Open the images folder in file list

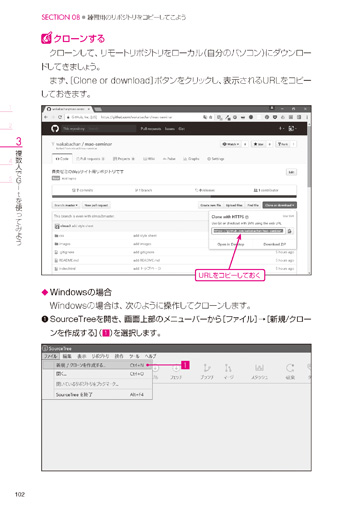pyautogui.click(x=63, y=244)
